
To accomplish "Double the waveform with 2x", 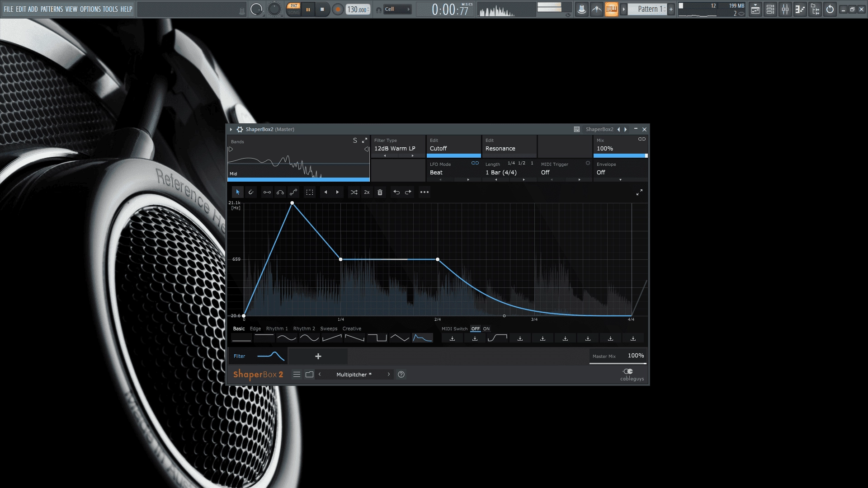I will [367, 192].
